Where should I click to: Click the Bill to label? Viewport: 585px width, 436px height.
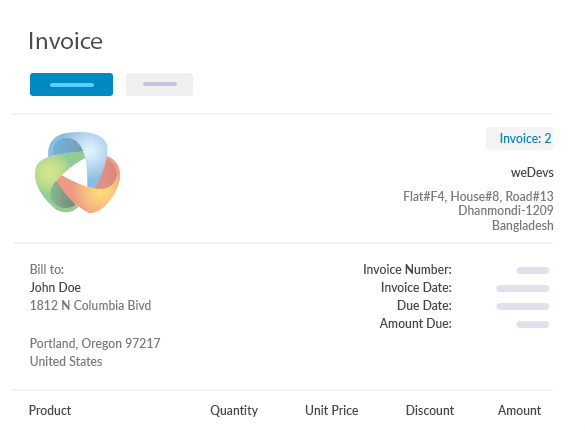tap(47, 270)
